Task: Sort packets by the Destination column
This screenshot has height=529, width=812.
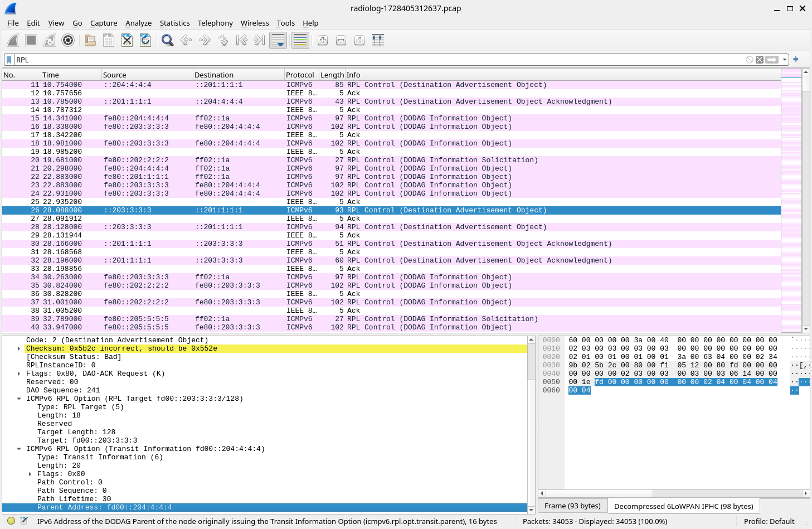Action: 238,75
